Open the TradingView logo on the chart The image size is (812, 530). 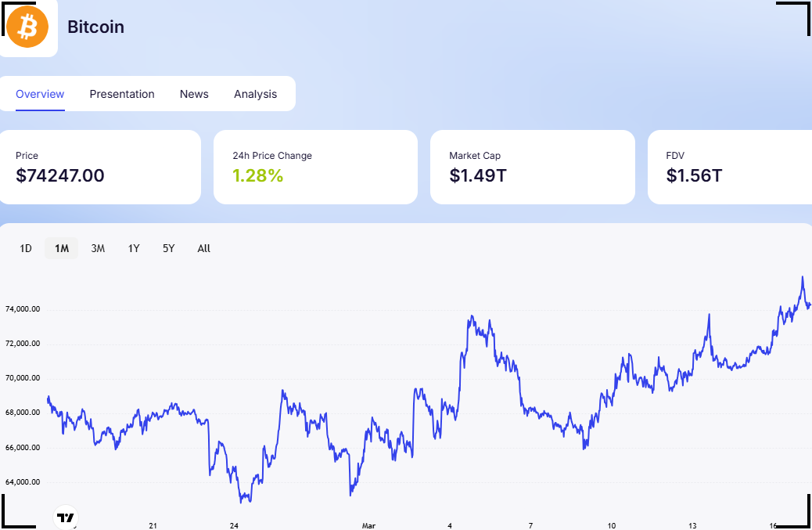66,517
